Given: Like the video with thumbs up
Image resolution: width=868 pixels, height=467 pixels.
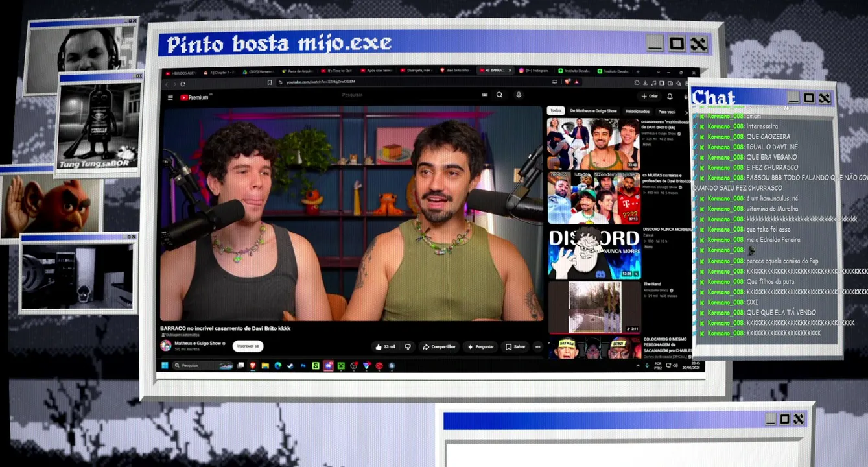Looking at the screenshot, I should coord(384,347).
